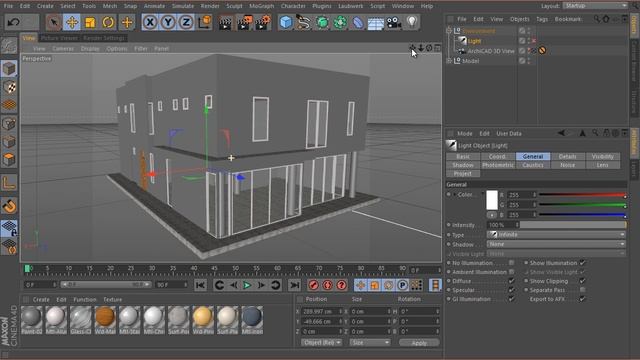This screenshot has width=640, height=360.
Task: Click the coordinate system icon
Action: (204, 22)
